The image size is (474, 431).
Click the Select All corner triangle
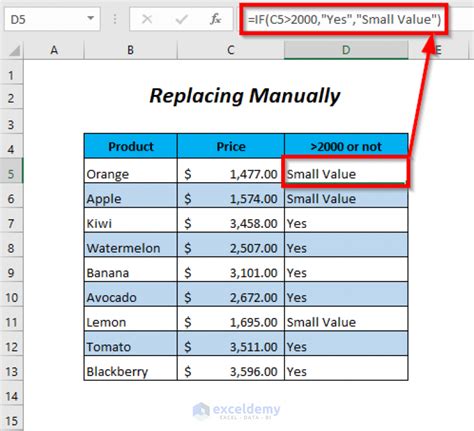coord(14,50)
